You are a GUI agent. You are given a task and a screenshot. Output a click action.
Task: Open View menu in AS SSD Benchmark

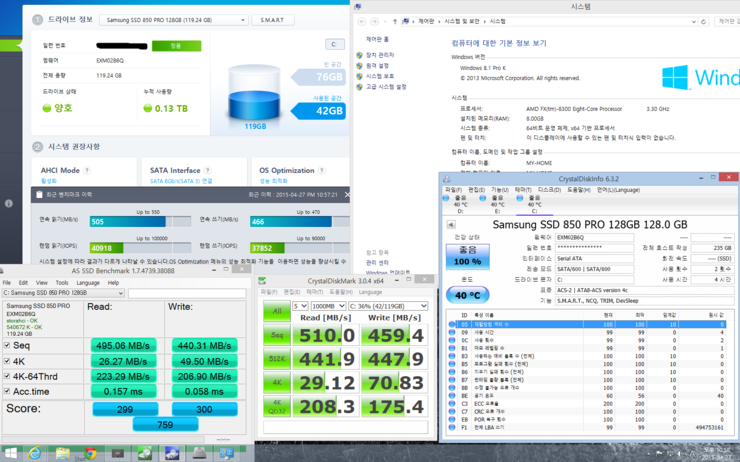(42, 283)
